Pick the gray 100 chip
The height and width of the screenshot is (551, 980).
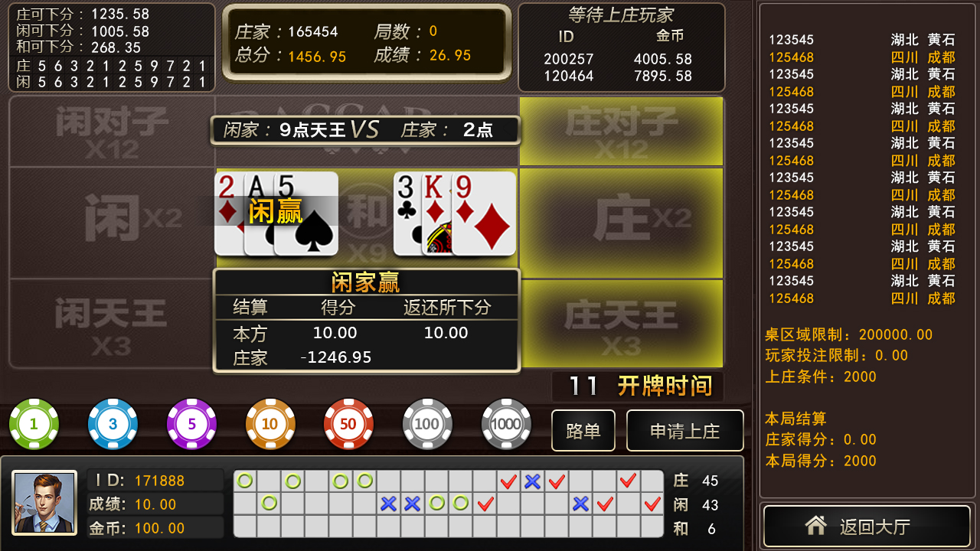tap(427, 424)
